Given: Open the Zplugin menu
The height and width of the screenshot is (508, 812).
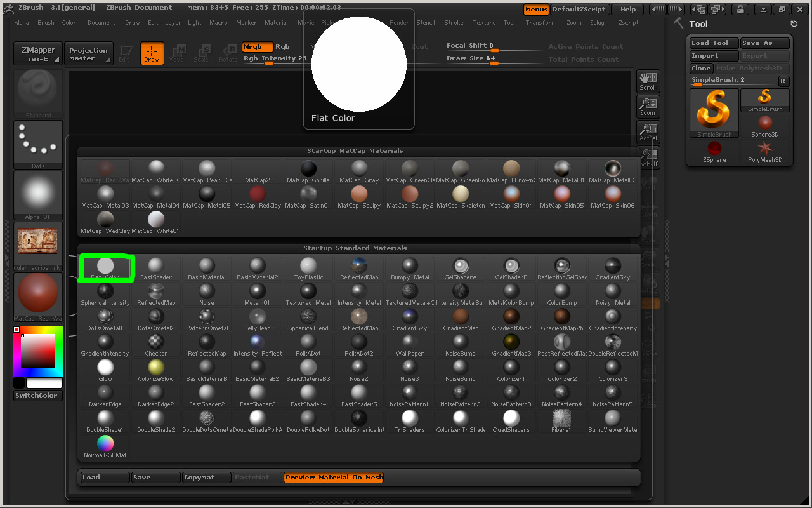Looking at the screenshot, I should [x=599, y=23].
